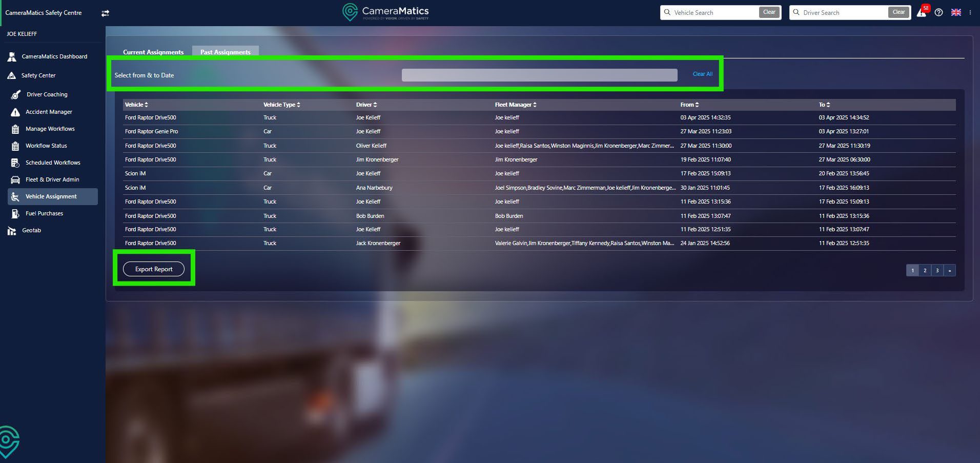Click the Clear All link
The height and width of the screenshot is (463, 980).
[702, 74]
